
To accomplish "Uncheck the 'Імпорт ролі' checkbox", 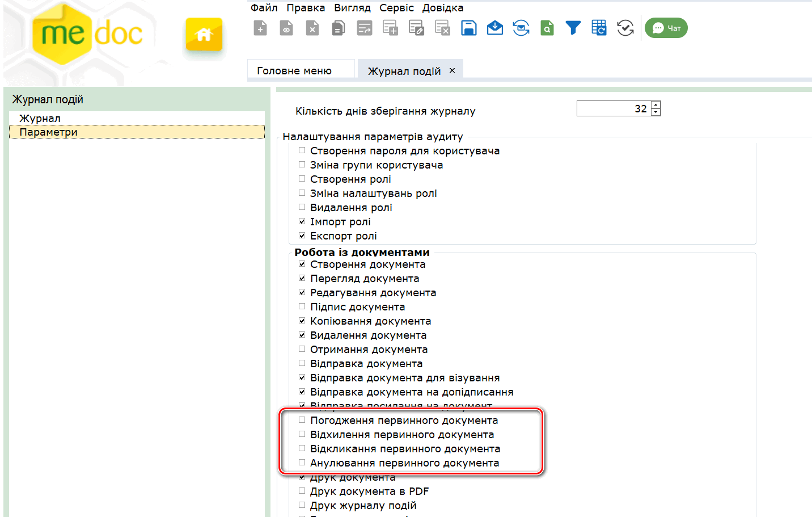I will pyautogui.click(x=302, y=221).
